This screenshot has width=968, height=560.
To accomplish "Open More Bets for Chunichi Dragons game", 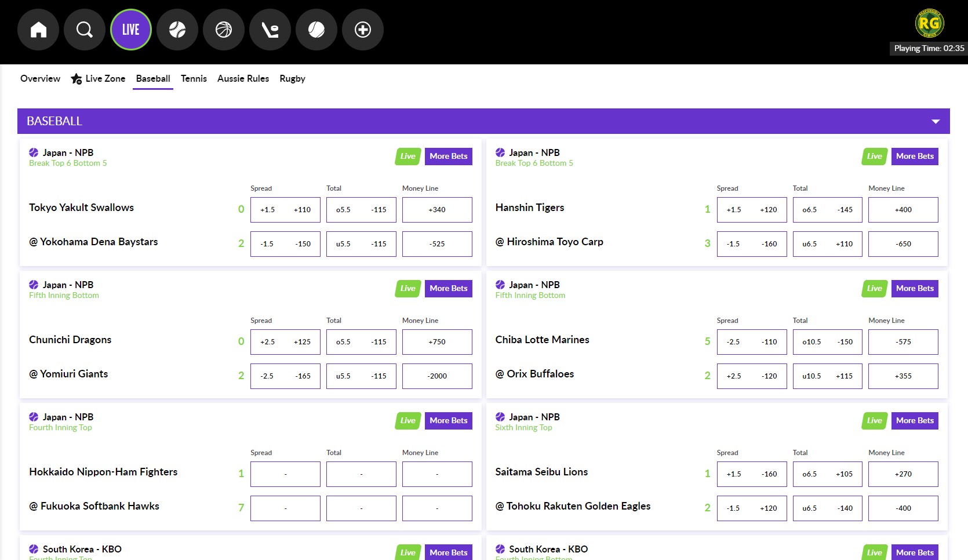I will (x=449, y=288).
